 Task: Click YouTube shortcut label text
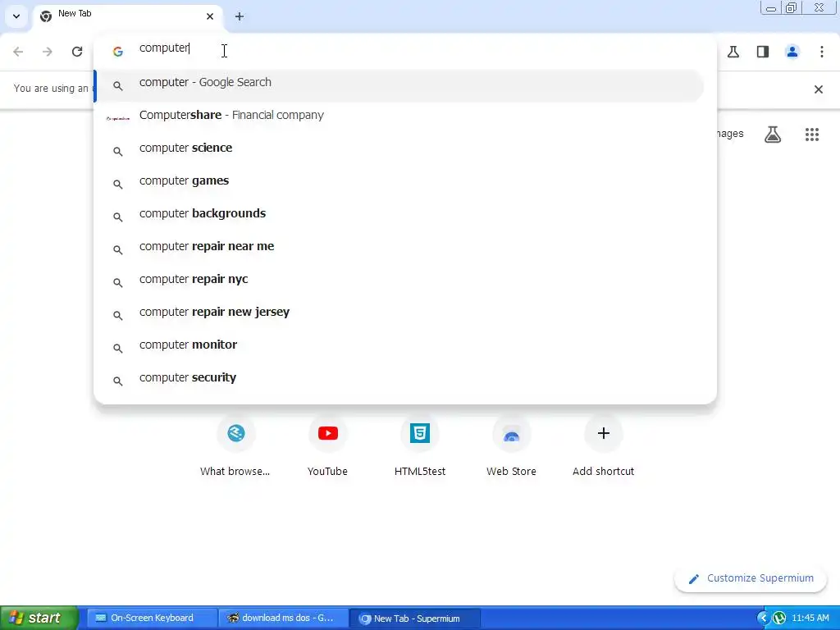point(327,472)
